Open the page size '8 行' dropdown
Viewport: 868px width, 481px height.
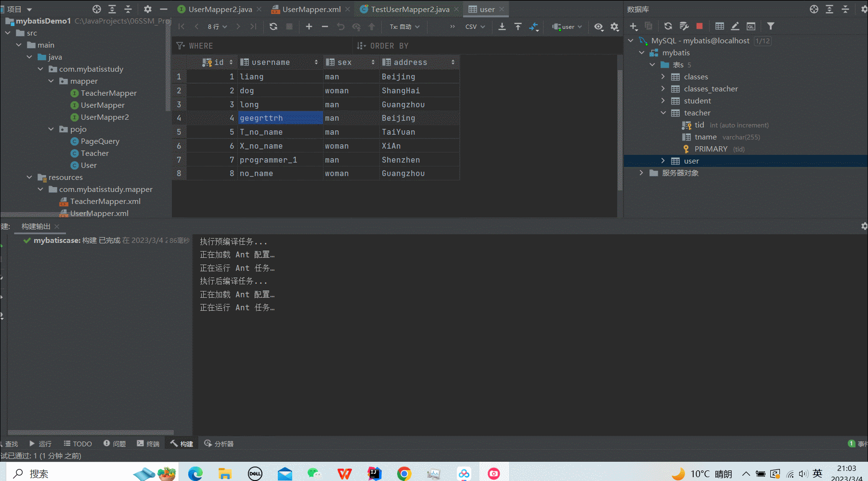tap(217, 26)
